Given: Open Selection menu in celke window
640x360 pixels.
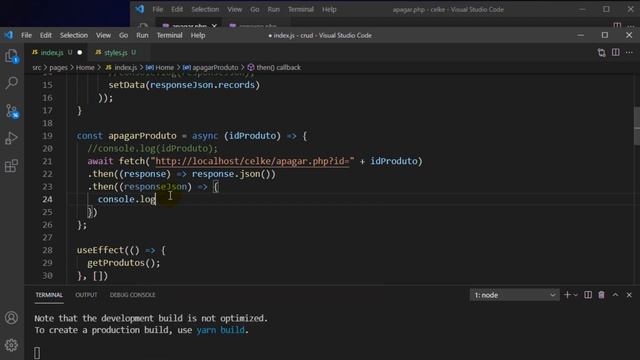Looking at the screenshot, I should (x=205, y=9).
